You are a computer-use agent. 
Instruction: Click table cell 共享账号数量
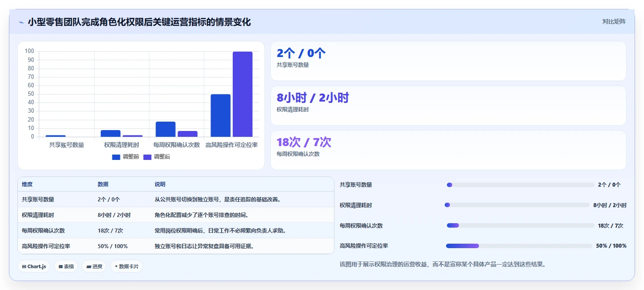click(x=38, y=200)
